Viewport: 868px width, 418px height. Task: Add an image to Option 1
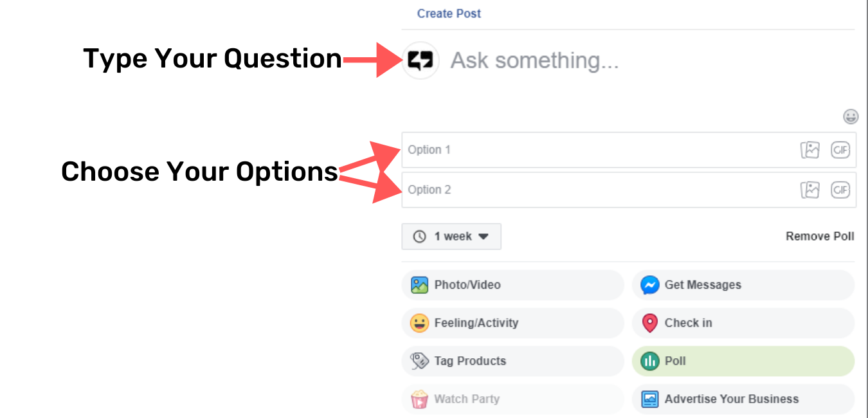pyautogui.click(x=810, y=149)
